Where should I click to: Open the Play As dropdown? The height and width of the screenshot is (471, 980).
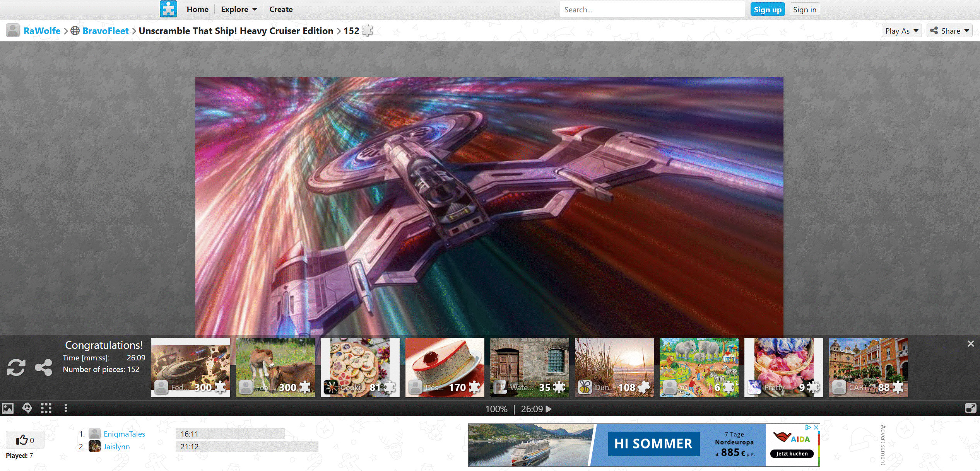[x=901, y=31]
